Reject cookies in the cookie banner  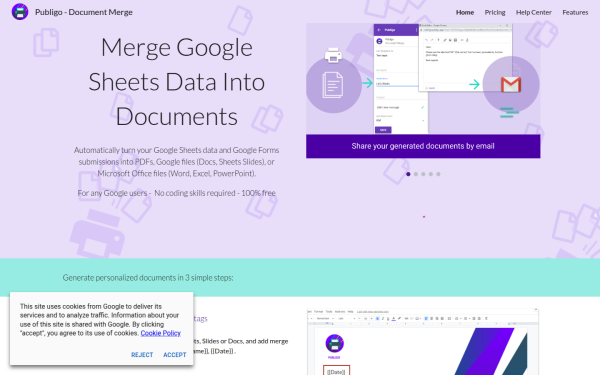tap(142, 355)
